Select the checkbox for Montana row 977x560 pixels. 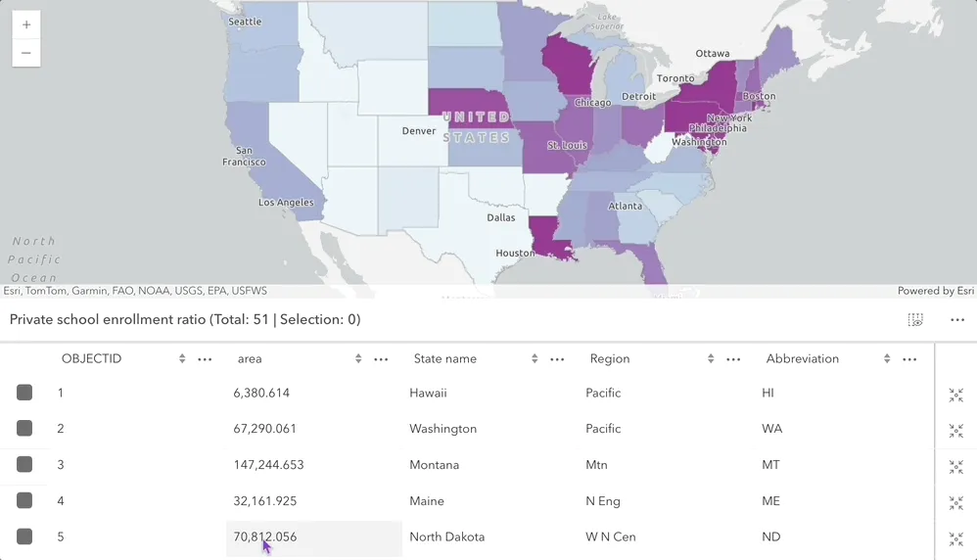coord(24,465)
